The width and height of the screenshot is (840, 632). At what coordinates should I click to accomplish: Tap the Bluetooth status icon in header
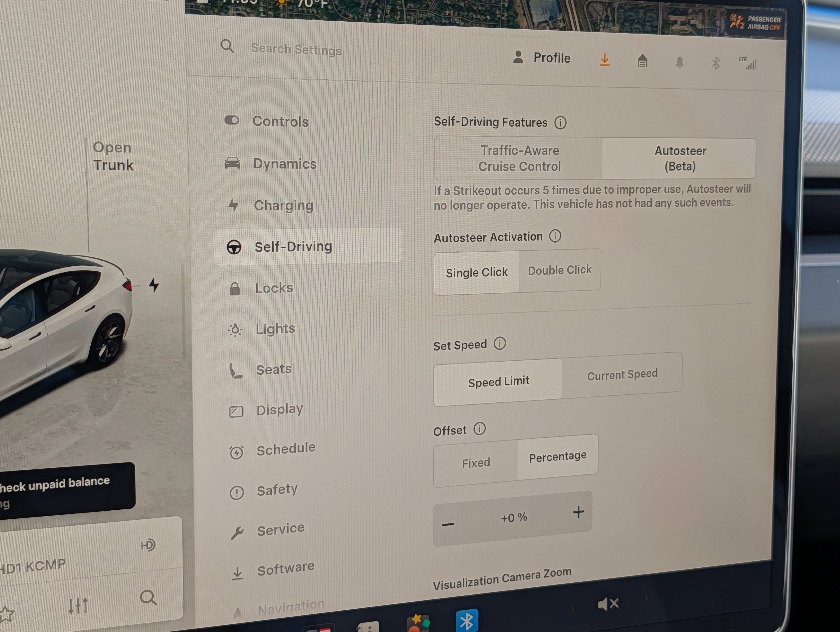[x=715, y=63]
